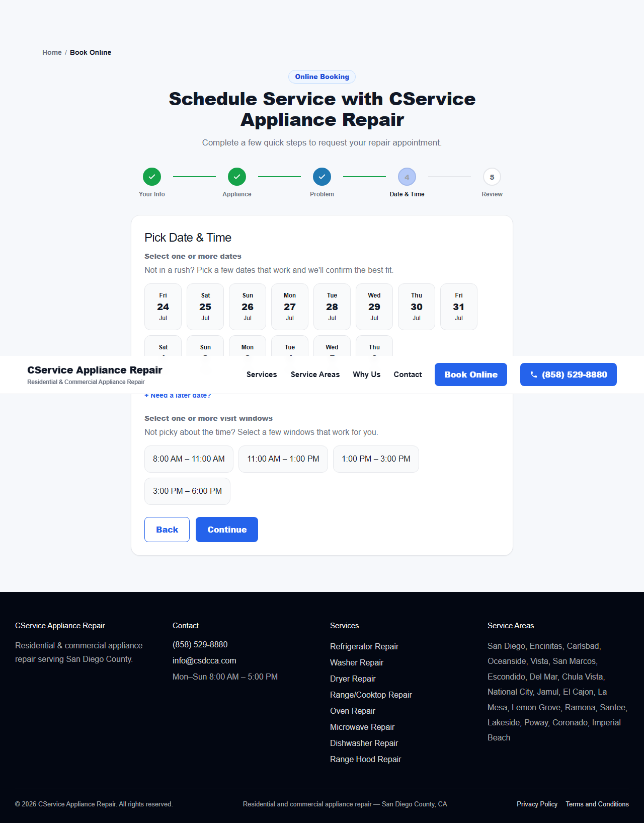Toggle the Tue 28 Jul date

point(332,307)
